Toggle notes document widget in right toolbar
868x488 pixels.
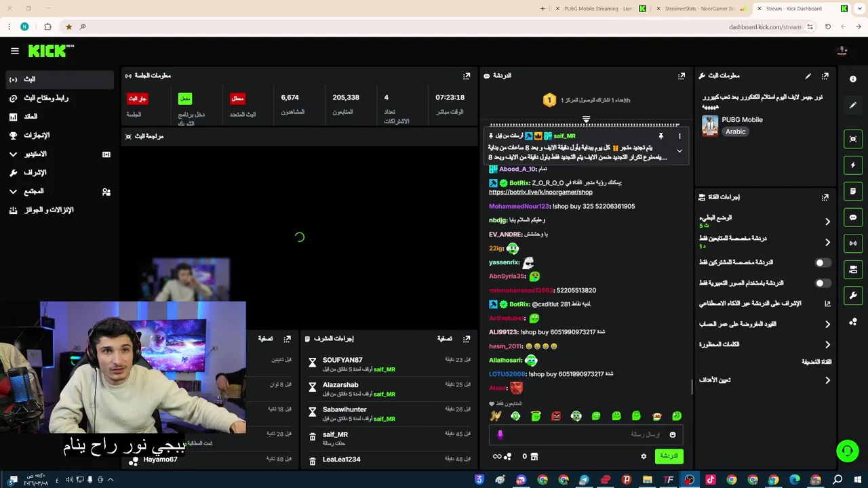[x=853, y=191]
